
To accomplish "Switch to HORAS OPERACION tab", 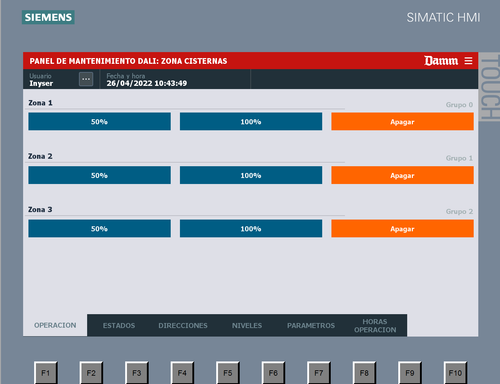I will click(375, 325).
